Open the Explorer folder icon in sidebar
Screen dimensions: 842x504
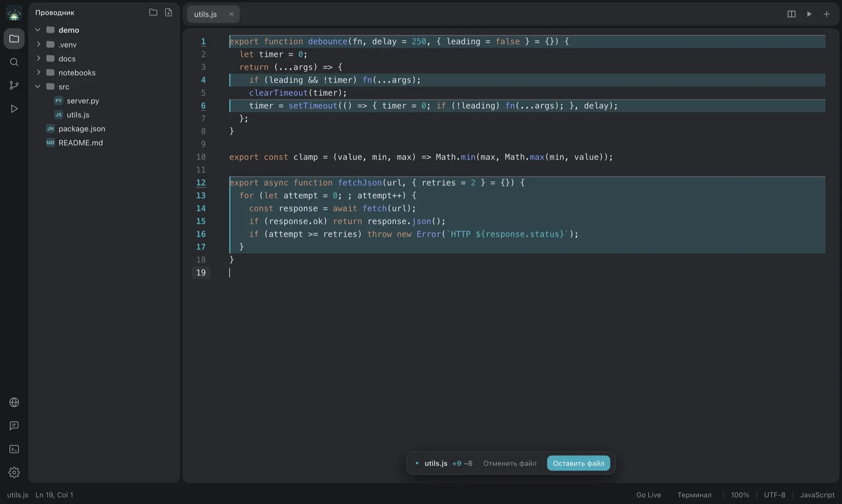coord(14,39)
